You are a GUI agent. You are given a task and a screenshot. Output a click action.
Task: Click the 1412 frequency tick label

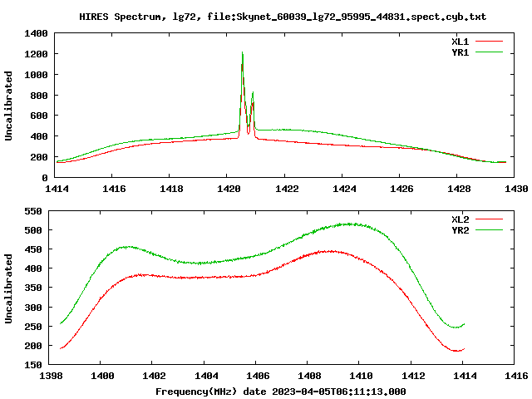(x=413, y=376)
